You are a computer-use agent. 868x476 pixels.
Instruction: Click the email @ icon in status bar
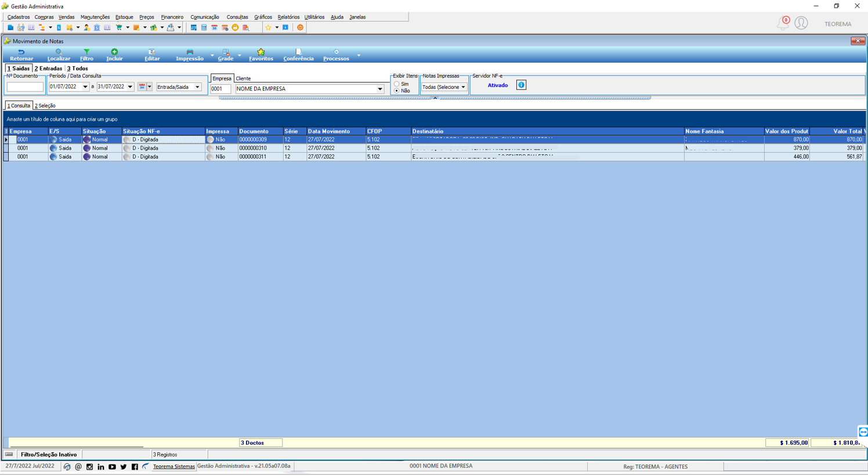coord(78,467)
